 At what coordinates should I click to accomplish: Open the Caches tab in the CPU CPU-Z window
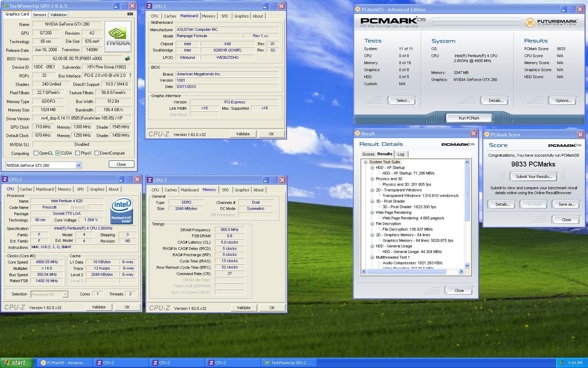(x=26, y=189)
